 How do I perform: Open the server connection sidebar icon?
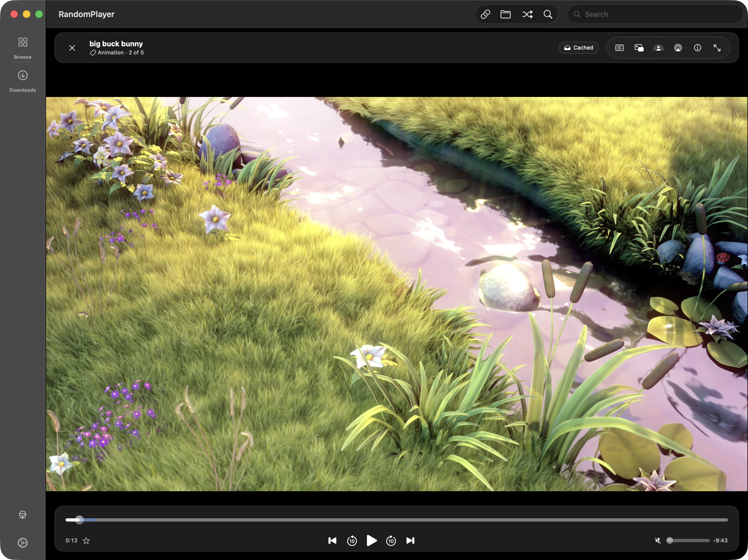pos(23,515)
